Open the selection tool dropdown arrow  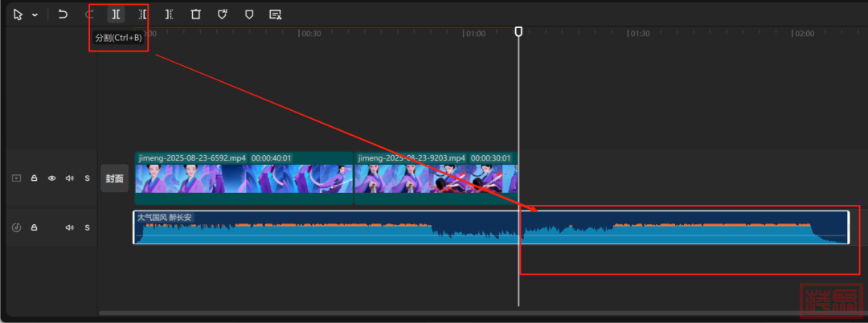(35, 15)
